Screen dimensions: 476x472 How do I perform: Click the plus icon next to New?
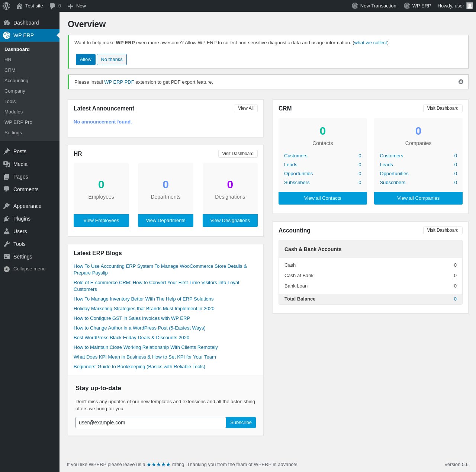pos(70,6)
